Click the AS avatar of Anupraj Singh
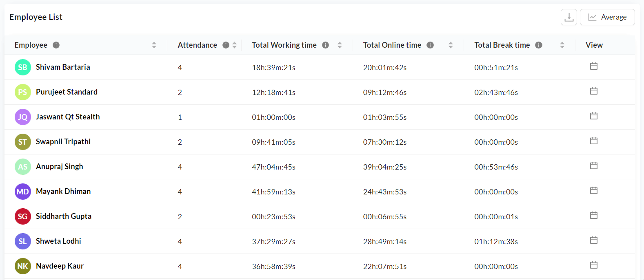Screen dimensions: 644x280 [23, 167]
